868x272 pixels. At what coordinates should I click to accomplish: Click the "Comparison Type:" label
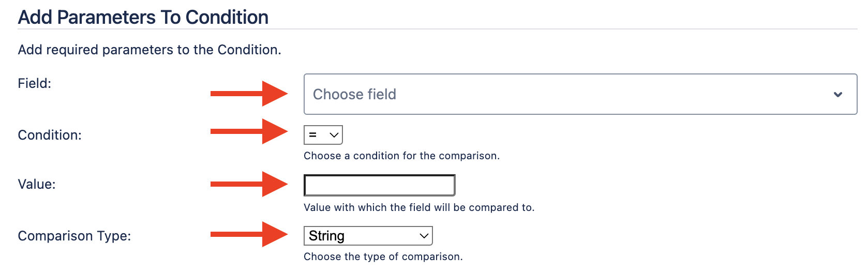coord(74,236)
